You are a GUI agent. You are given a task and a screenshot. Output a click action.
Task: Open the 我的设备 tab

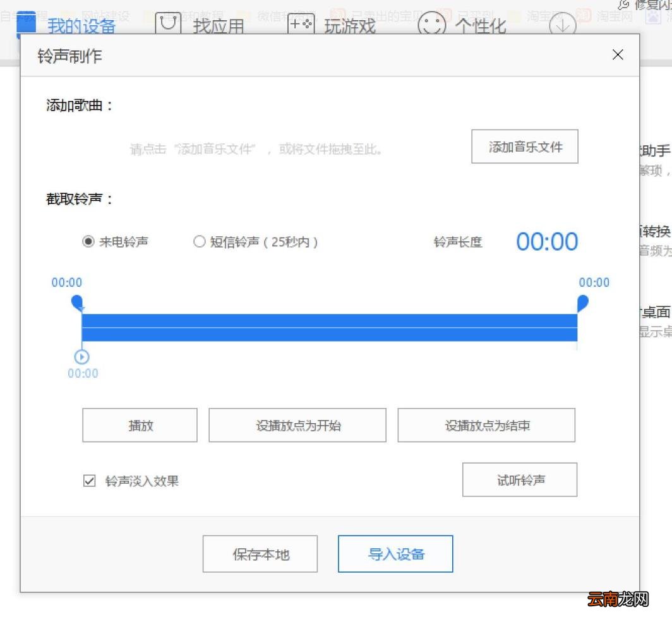coord(81,26)
